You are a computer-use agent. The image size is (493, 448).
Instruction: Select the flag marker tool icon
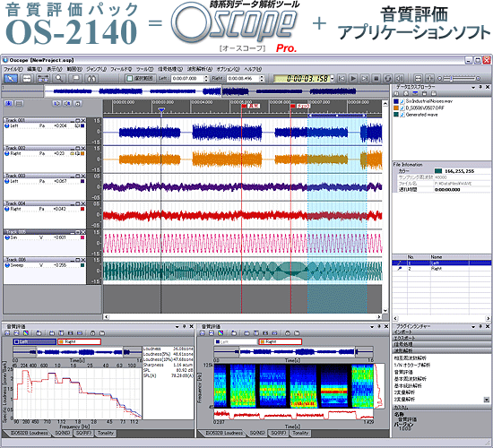(x=76, y=79)
